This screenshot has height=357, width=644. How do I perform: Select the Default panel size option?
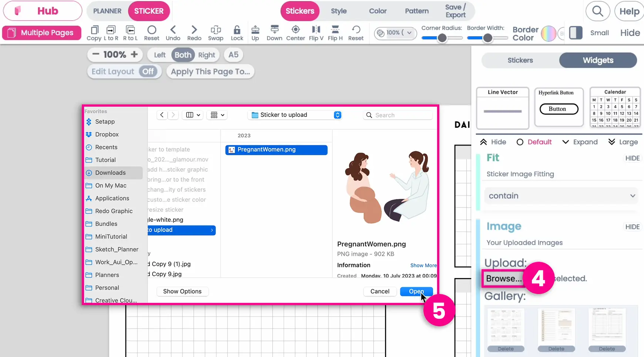[534, 142]
